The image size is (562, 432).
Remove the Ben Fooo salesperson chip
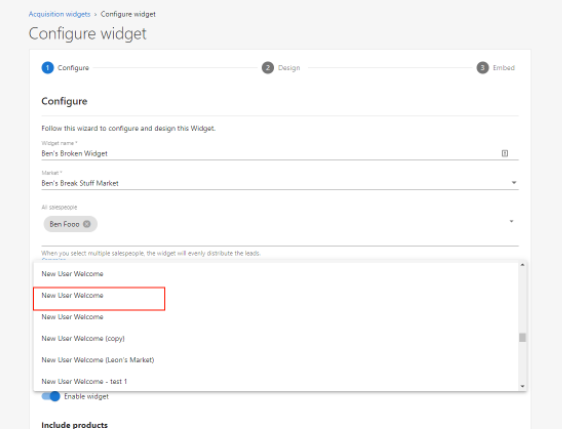(x=87, y=224)
